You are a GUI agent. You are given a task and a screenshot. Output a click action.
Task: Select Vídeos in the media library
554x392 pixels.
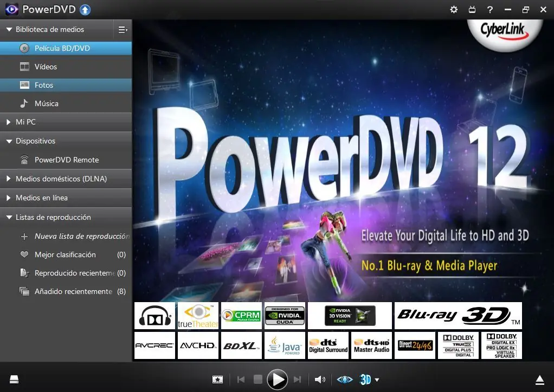(46, 67)
